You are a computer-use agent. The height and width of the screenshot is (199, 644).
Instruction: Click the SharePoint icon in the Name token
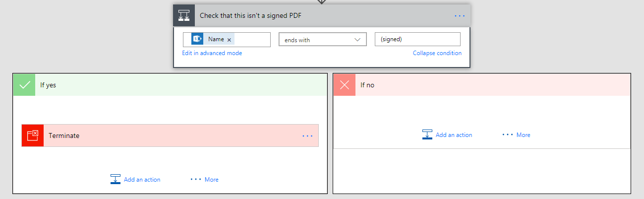click(197, 39)
